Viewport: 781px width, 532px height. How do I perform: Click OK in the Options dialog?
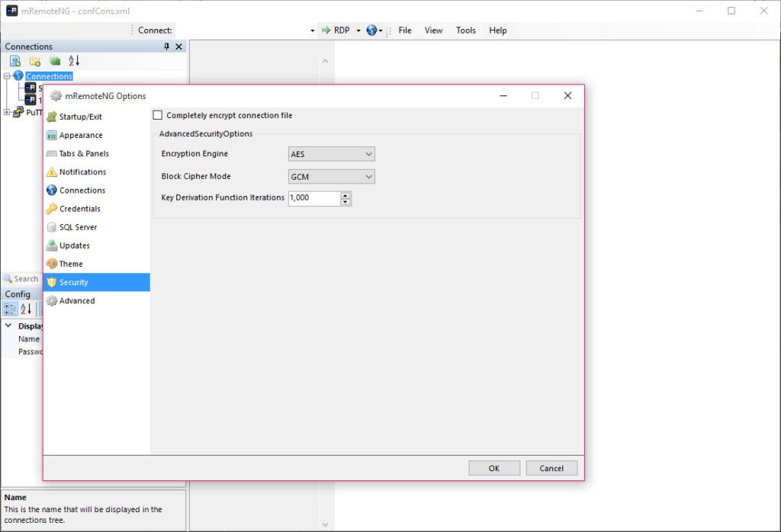(x=494, y=468)
